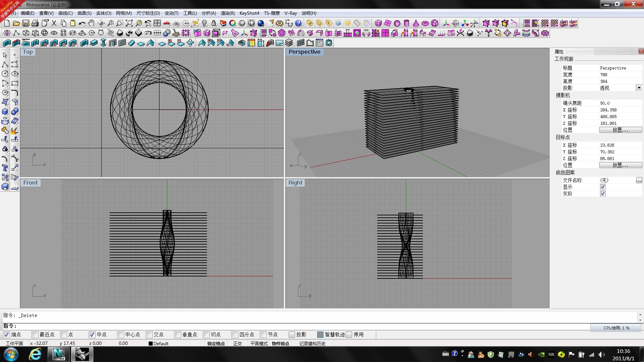This screenshot has width=644, height=362.
Task: Click the camera 放置... button
Action: [621, 130]
